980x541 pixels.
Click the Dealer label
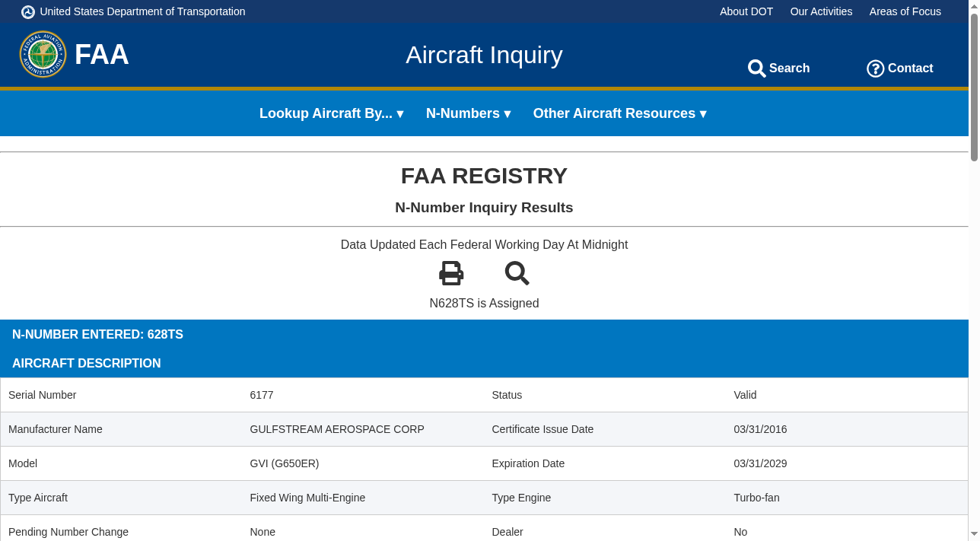point(508,532)
